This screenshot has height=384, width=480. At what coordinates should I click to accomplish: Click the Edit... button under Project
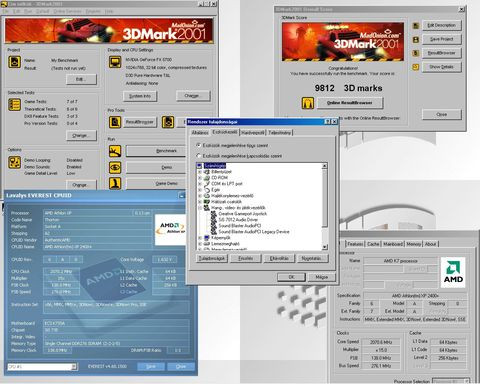[81, 79]
